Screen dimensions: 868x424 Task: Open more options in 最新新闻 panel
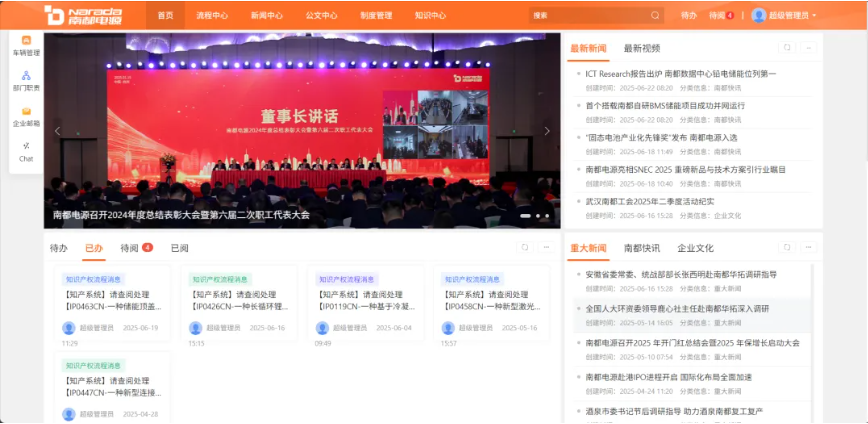tap(809, 48)
